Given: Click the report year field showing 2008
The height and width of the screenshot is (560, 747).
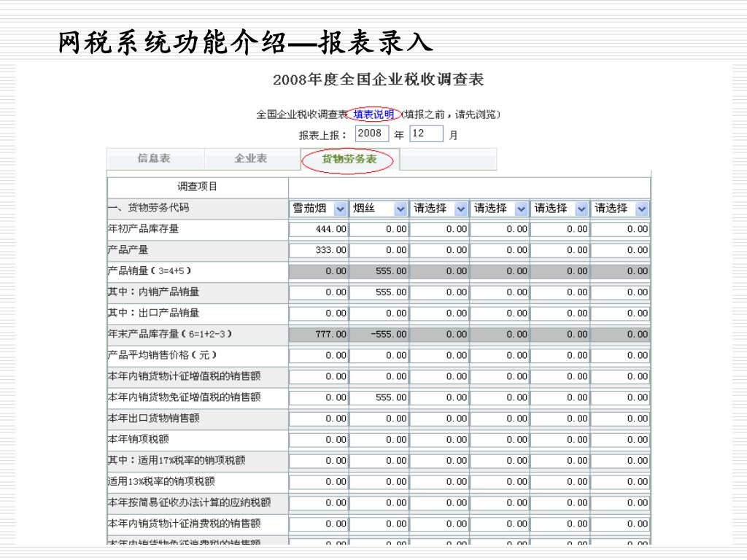Looking at the screenshot, I should [x=372, y=133].
